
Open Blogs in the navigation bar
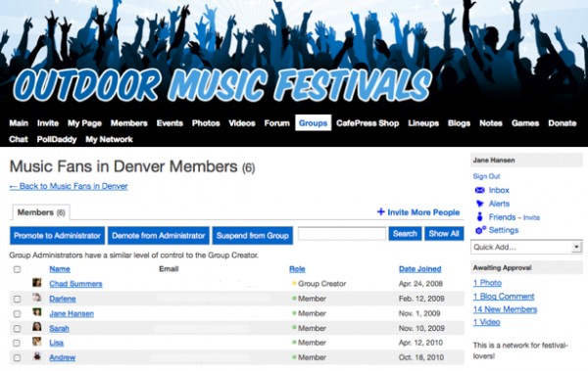click(459, 123)
